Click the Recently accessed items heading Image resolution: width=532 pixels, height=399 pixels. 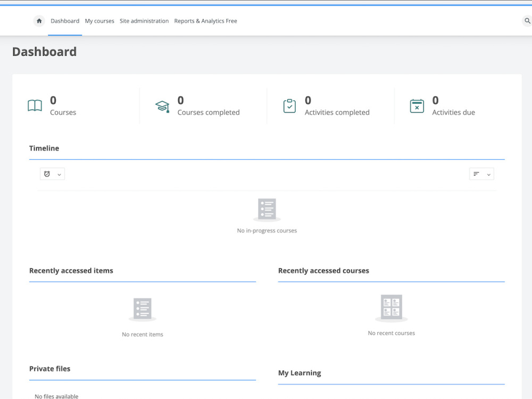[x=71, y=271]
